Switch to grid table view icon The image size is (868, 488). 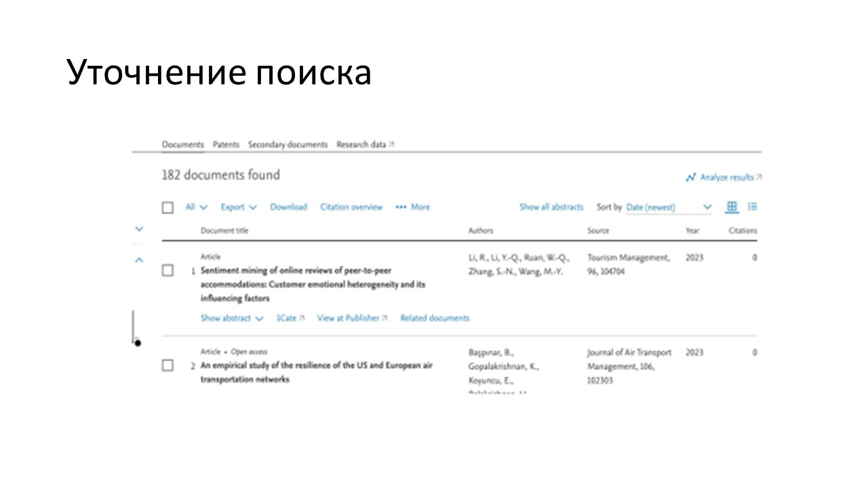pos(732,207)
